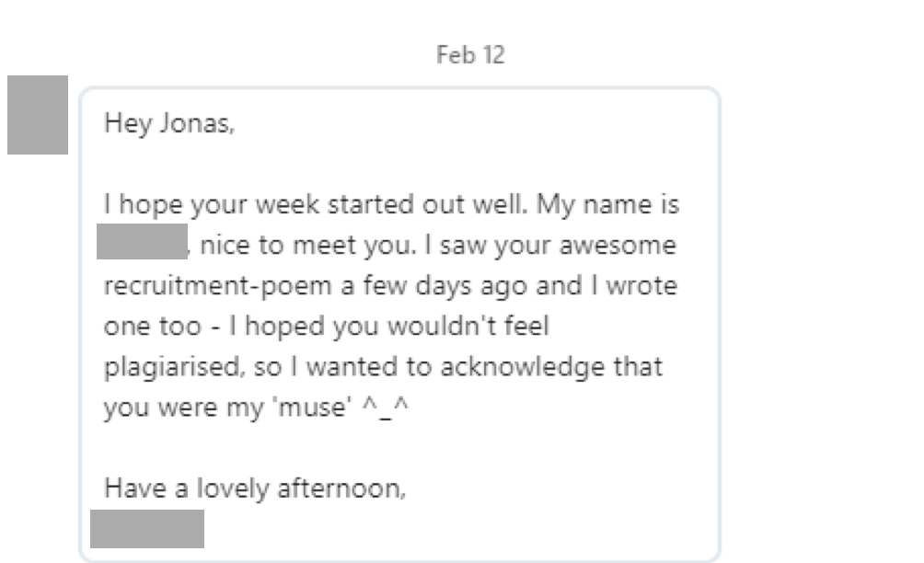Click the word 'awesome' in the message
The image size is (924, 563).
point(618,245)
